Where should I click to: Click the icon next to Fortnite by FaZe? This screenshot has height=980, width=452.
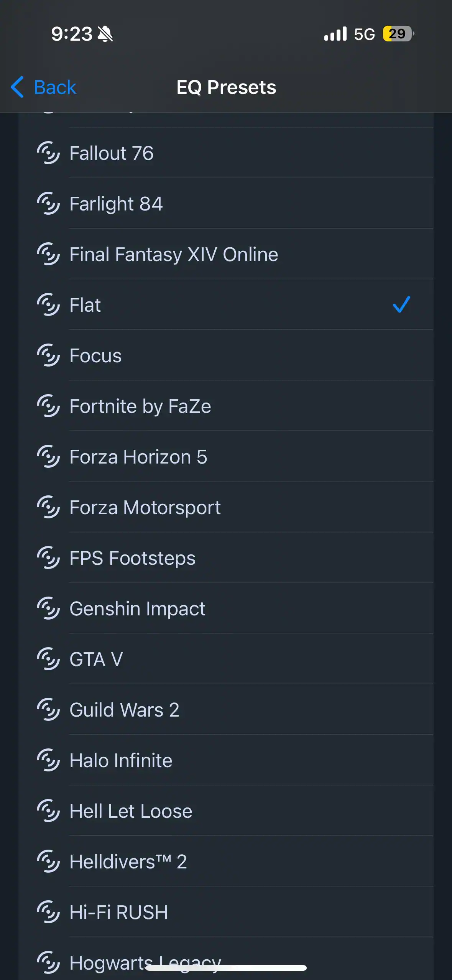click(x=48, y=406)
